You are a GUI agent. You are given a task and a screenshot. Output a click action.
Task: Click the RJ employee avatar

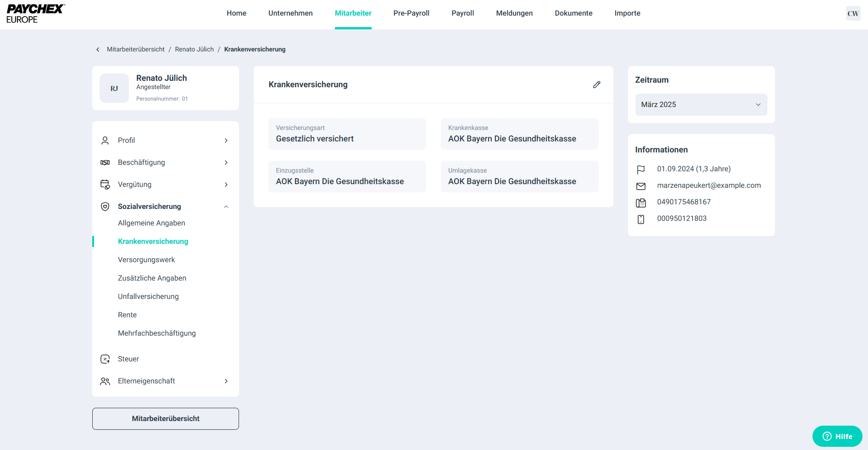point(114,88)
